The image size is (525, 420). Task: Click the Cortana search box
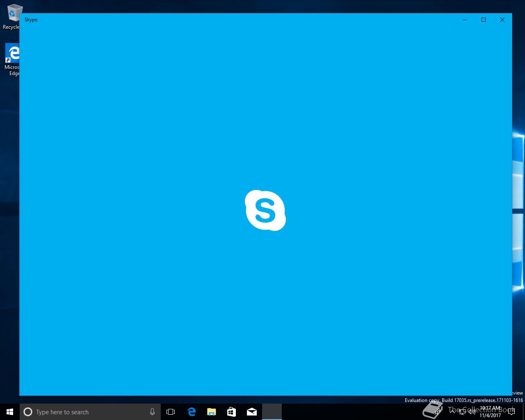(x=90, y=412)
